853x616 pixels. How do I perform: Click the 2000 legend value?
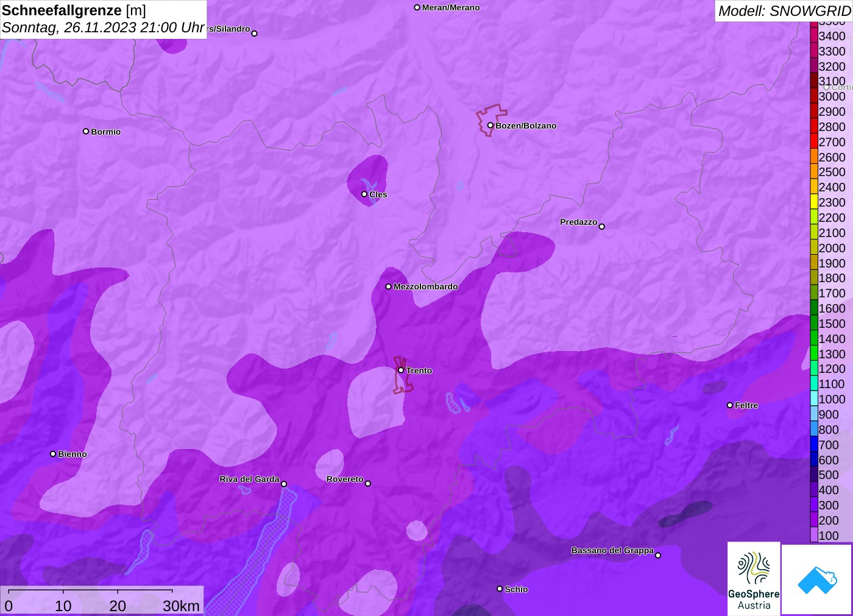pyautogui.click(x=832, y=248)
